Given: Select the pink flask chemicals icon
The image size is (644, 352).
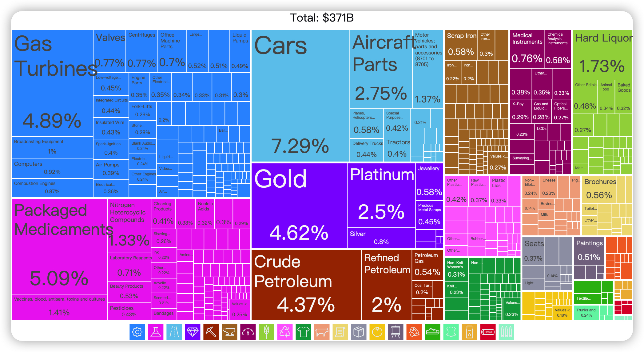Looking at the screenshot, I should click(x=156, y=332).
